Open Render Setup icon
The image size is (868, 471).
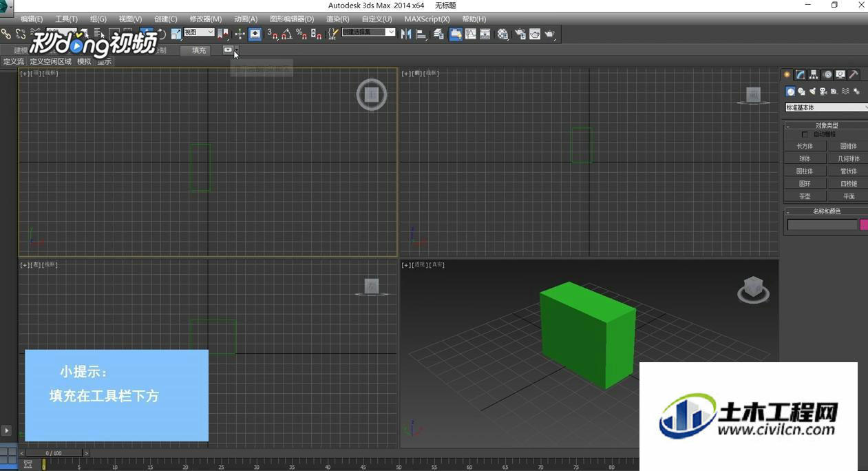click(x=520, y=34)
